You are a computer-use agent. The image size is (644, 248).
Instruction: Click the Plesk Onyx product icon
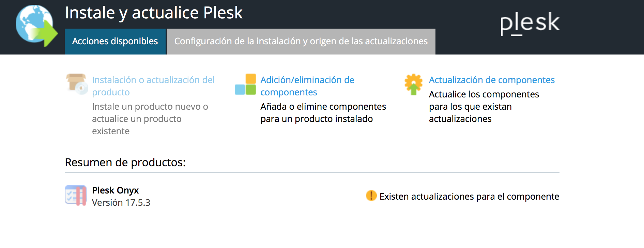click(76, 196)
